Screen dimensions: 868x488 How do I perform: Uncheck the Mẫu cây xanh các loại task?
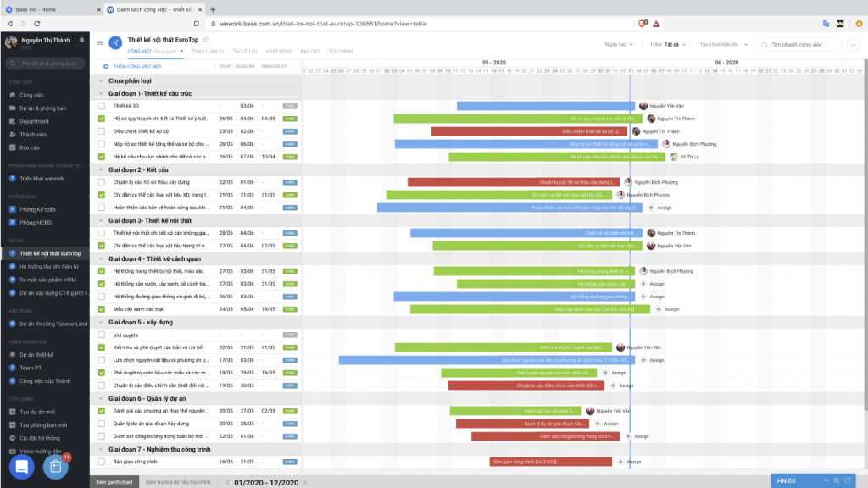tap(102, 309)
